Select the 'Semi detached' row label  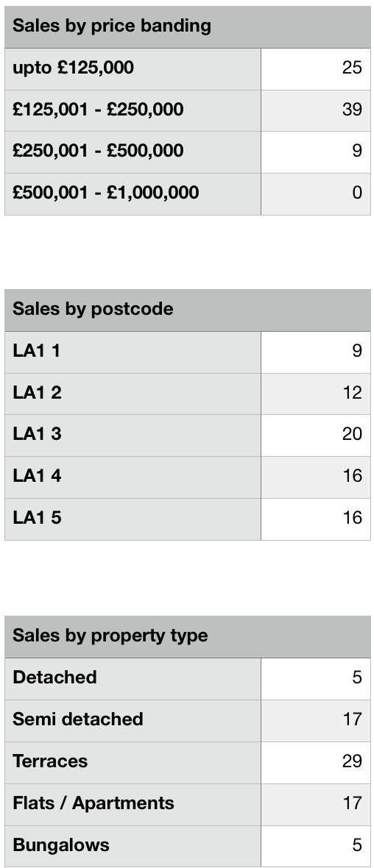(78, 719)
